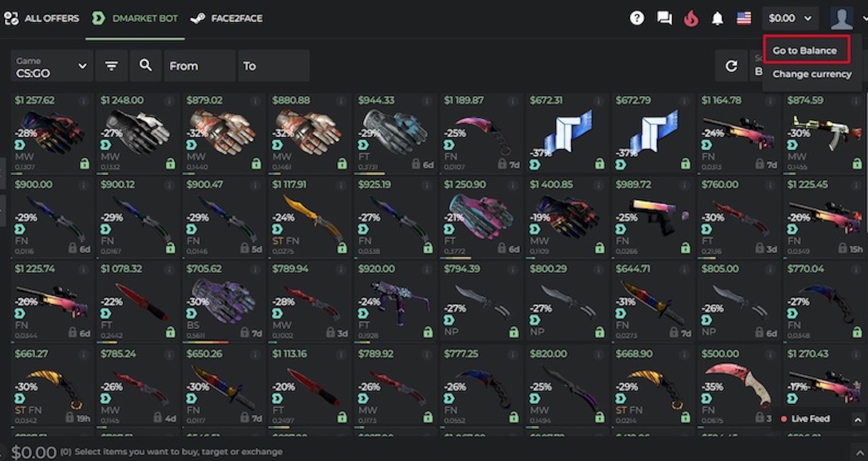Expand the $0.00 balance dropdown

tap(790, 18)
